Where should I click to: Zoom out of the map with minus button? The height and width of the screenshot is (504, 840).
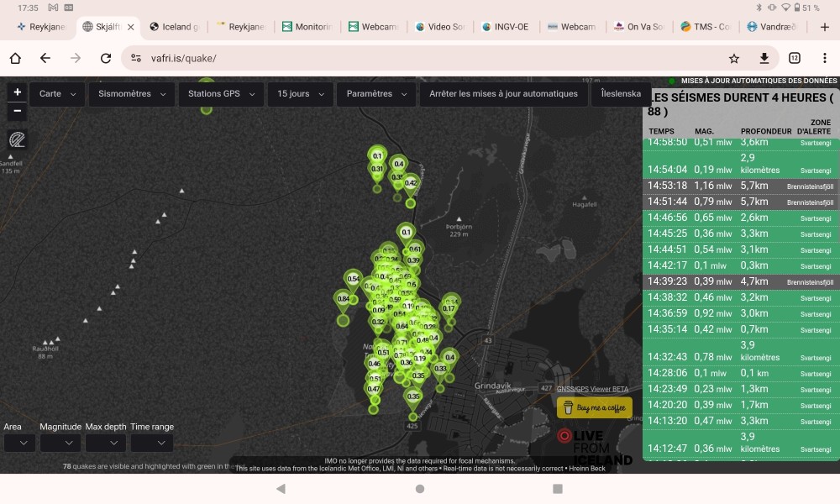pos(18,111)
